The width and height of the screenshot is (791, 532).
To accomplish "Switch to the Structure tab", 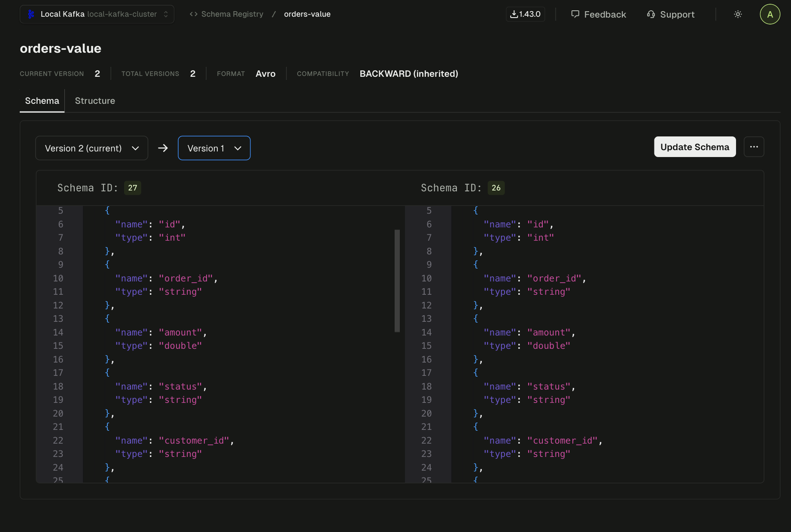I will coord(95,101).
